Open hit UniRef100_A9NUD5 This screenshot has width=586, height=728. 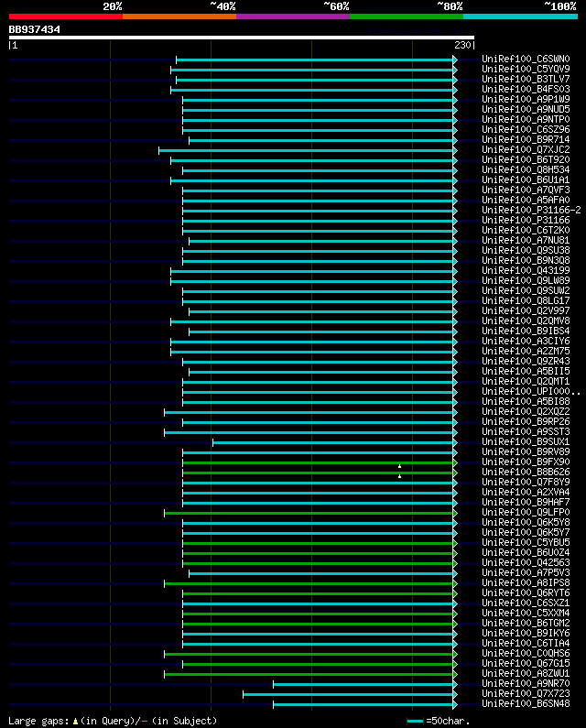point(526,110)
